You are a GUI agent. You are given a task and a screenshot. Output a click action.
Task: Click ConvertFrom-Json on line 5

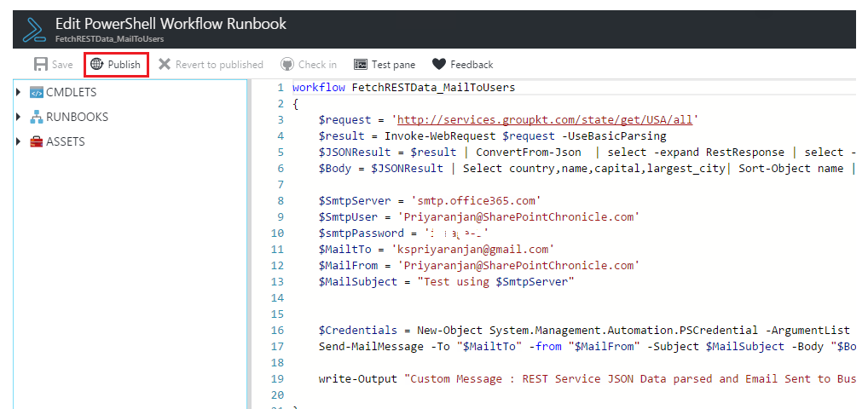(529, 153)
